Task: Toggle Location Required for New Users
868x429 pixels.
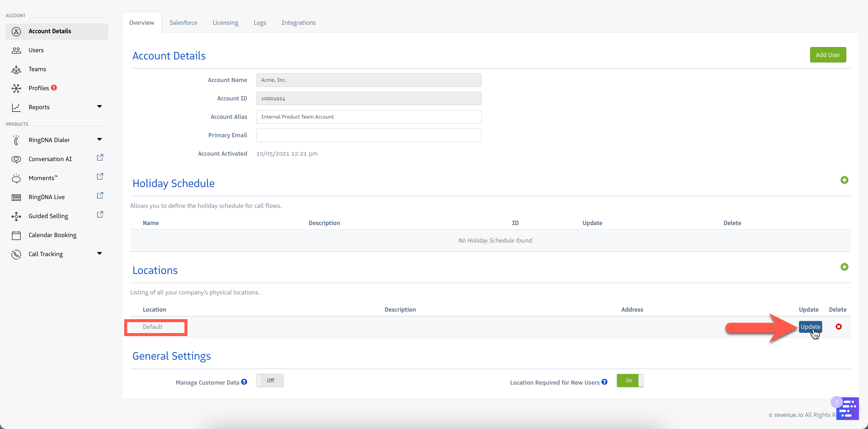Action: click(x=630, y=380)
